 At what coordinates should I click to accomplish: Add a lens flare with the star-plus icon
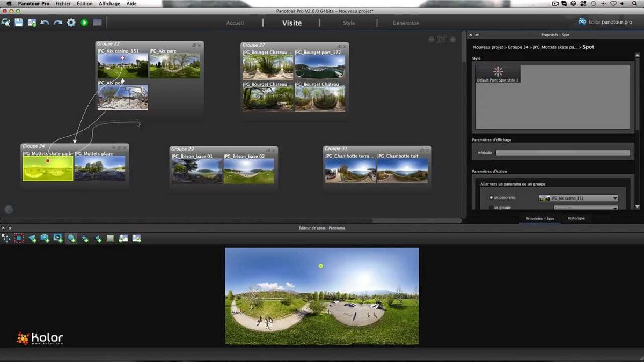(x=85, y=238)
